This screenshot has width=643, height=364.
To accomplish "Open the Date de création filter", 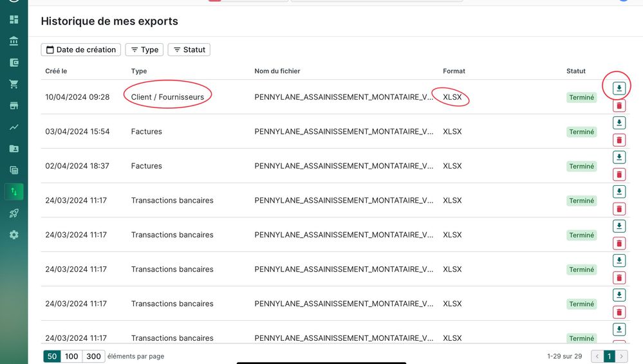I will coord(80,50).
